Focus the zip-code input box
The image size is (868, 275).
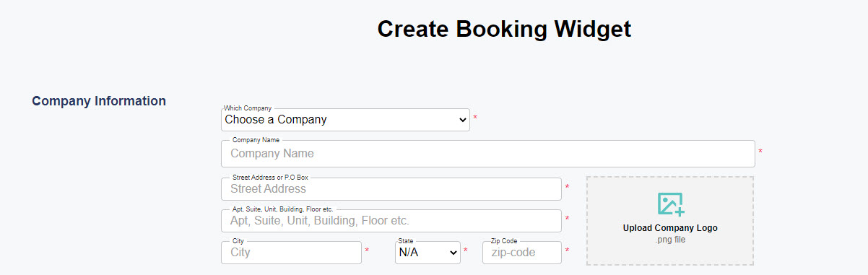point(522,253)
